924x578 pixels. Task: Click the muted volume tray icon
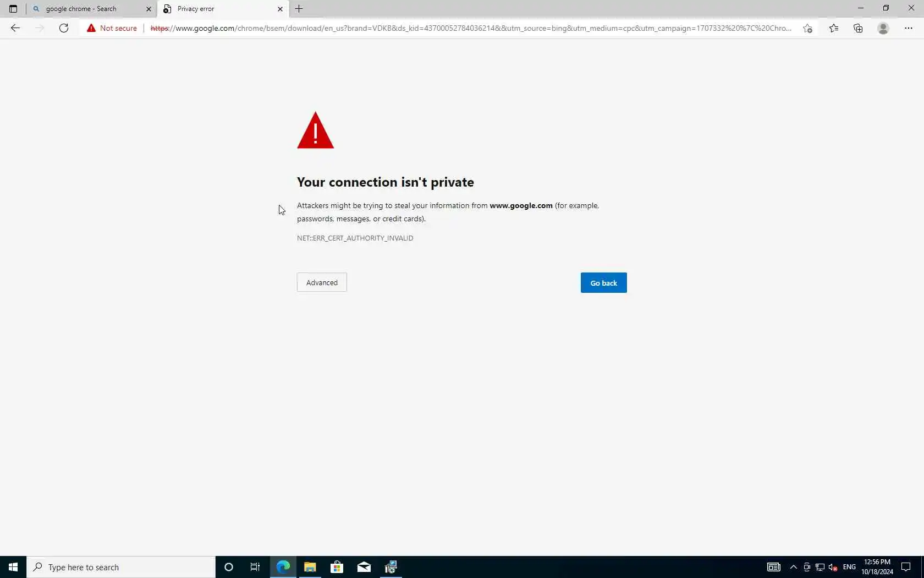pyautogui.click(x=833, y=567)
